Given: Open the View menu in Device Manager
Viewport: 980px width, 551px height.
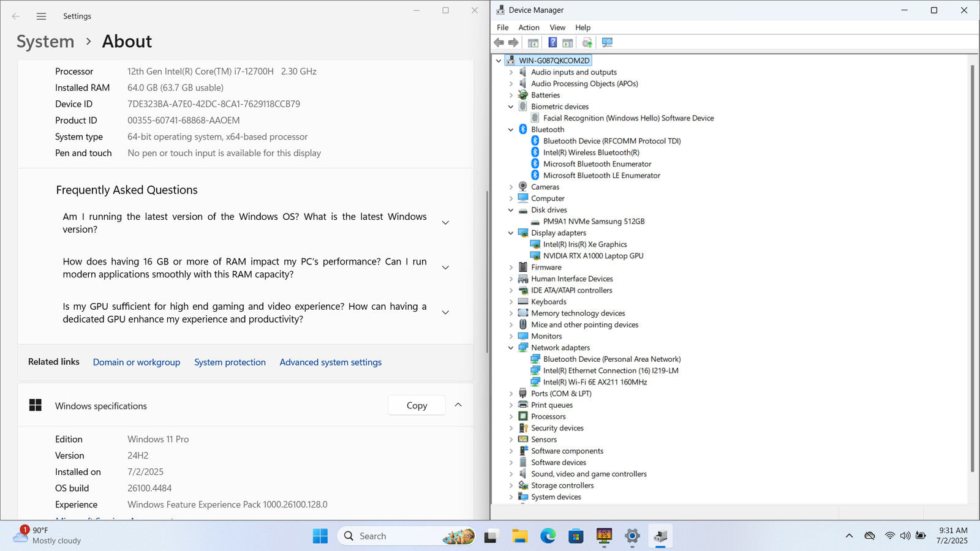Looking at the screenshot, I should (x=557, y=28).
